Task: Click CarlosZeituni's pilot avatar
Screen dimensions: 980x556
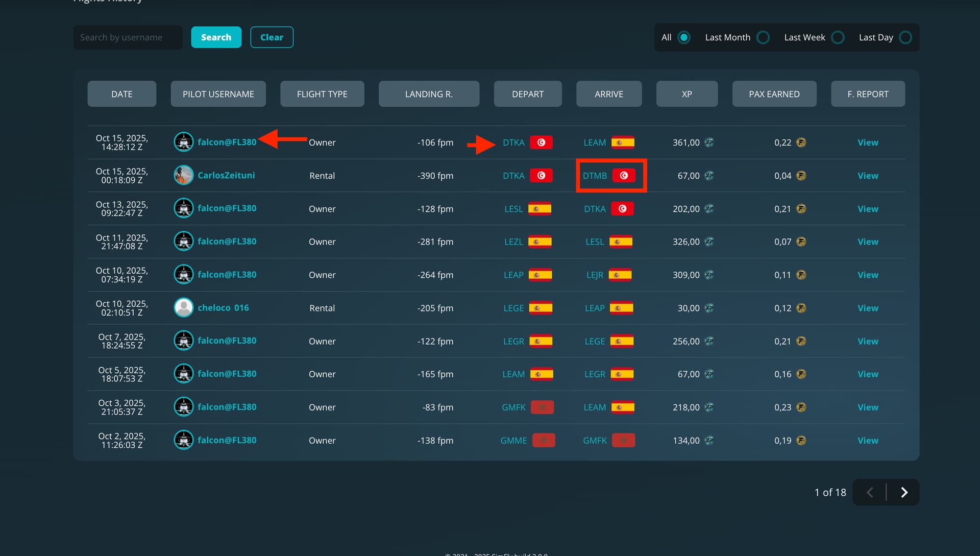Action: 183,175
